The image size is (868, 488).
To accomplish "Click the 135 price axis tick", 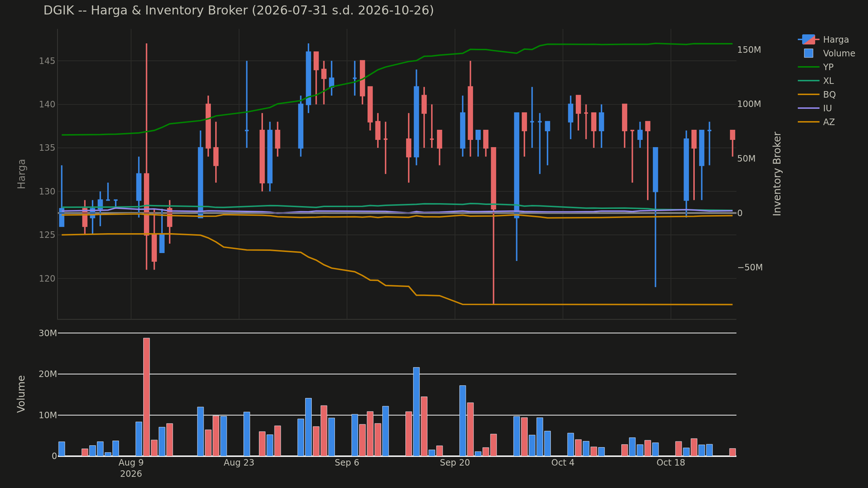I will pyautogui.click(x=47, y=148).
